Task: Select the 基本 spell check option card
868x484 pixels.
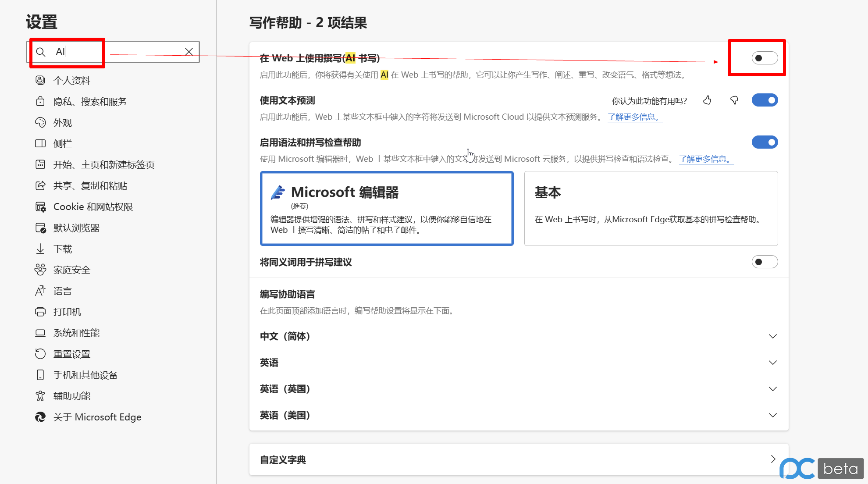Action: point(651,208)
